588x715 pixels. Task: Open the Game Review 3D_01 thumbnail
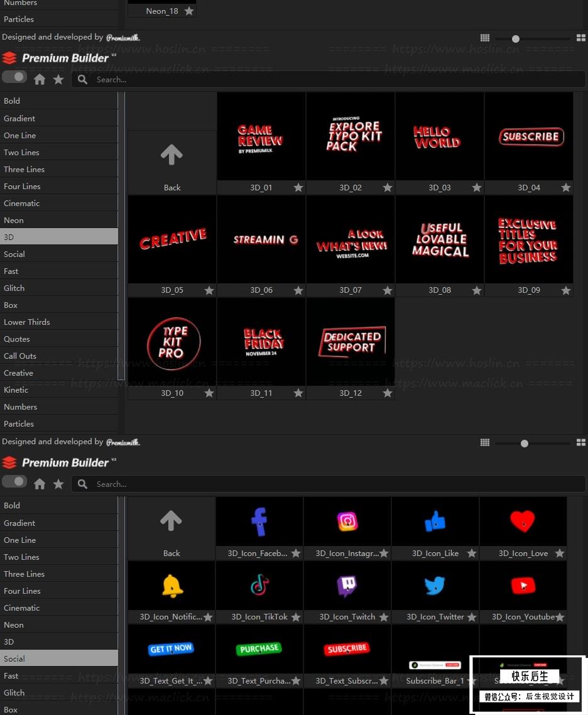coord(261,136)
